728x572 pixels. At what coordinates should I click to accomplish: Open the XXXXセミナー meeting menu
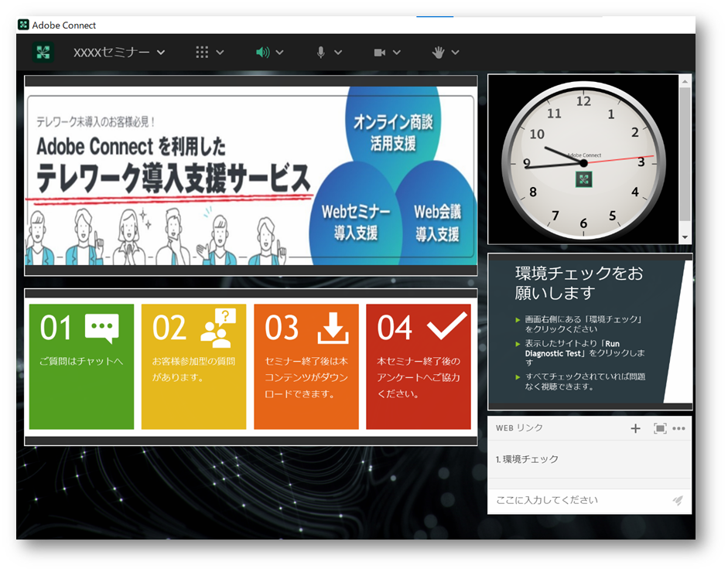(x=119, y=53)
